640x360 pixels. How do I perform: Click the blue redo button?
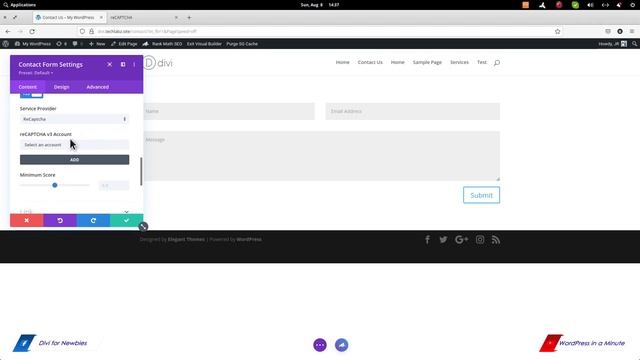pyautogui.click(x=93, y=220)
